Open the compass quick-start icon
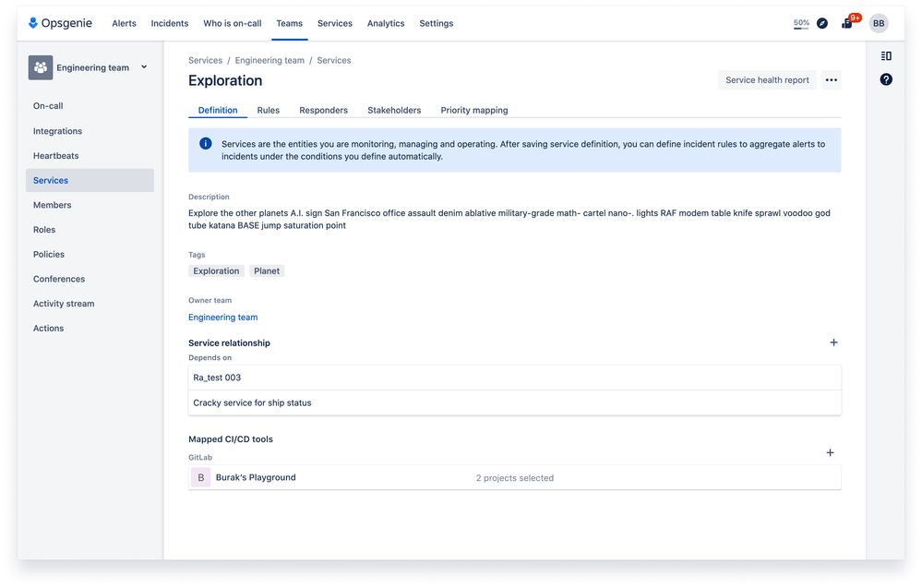Image resolution: width=922 pixels, height=588 pixels. pos(822,23)
